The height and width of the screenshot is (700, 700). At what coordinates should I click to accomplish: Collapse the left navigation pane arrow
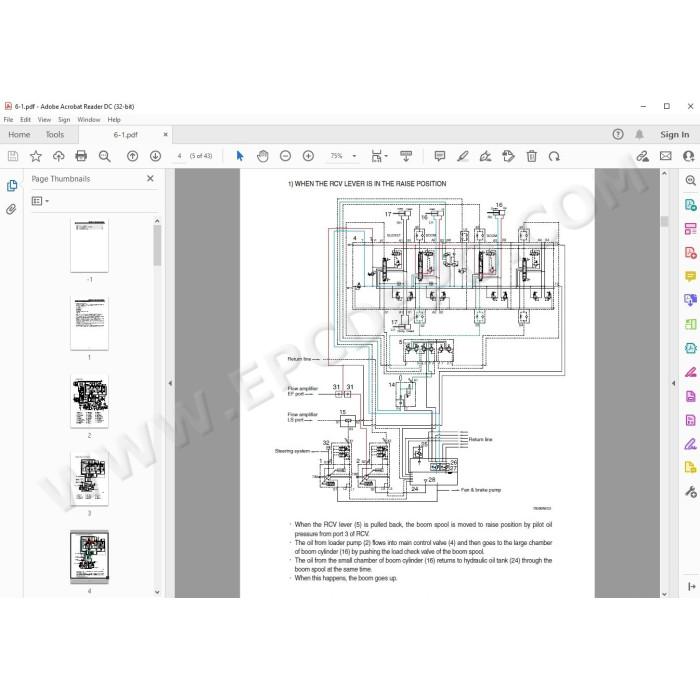(x=170, y=383)
